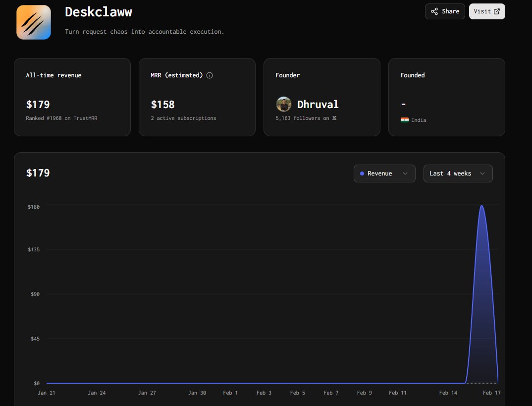This screenshot has width=532, height=406.
Task: Click the $90 y-axis label
Action: (35, 294)
